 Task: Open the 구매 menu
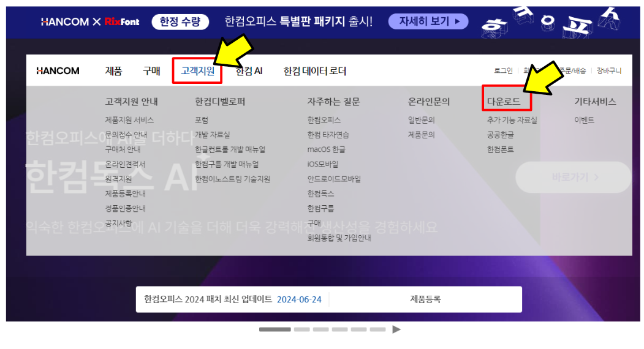point(151,71)
